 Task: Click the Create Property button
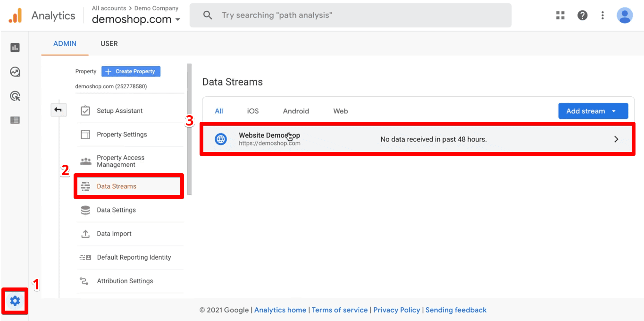tap(131, 71)
